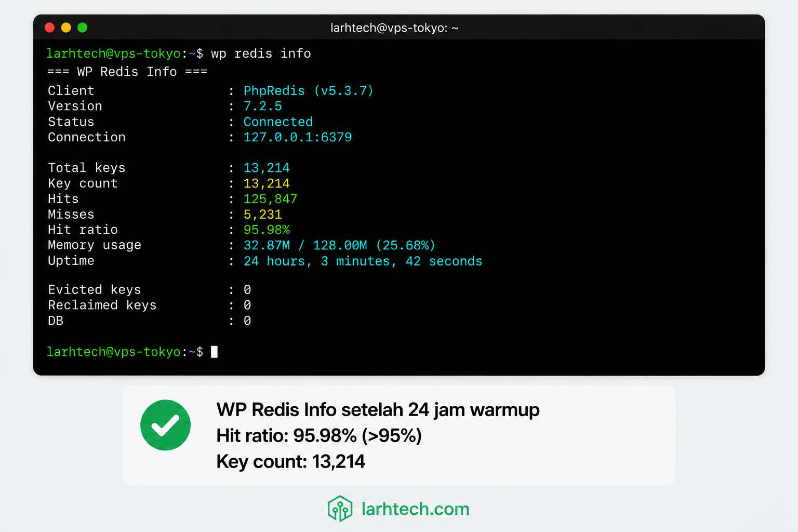This screenshot has height=532, width=798.
Task: Click the Misses label
Action: pos(71,215)
